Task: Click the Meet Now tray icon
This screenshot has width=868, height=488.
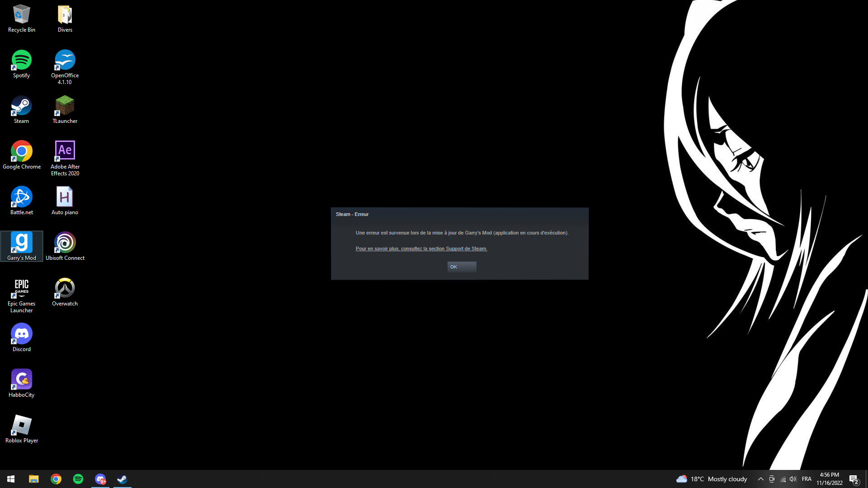Action: [x=772, y=479]
